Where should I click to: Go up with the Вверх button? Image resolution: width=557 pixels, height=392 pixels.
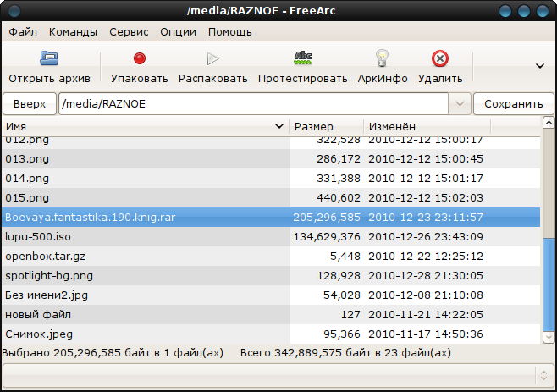point(30,104)
